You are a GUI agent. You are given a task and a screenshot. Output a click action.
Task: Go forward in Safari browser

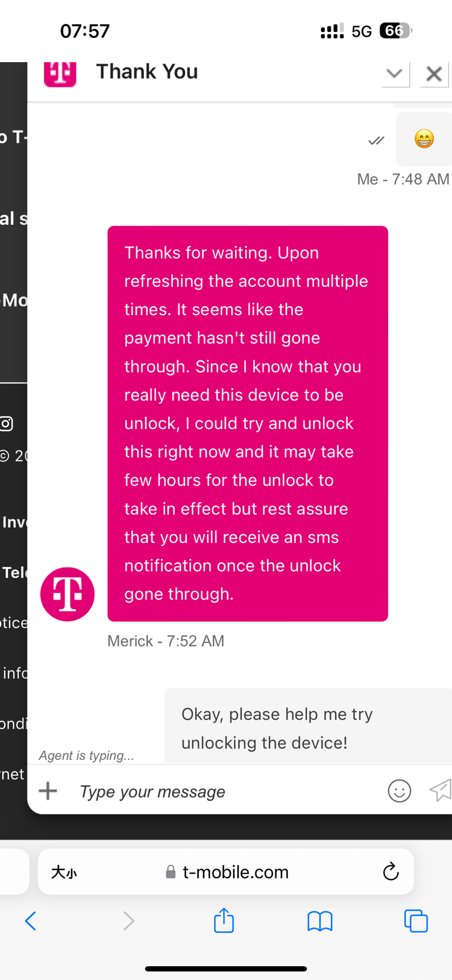point(128,921)
